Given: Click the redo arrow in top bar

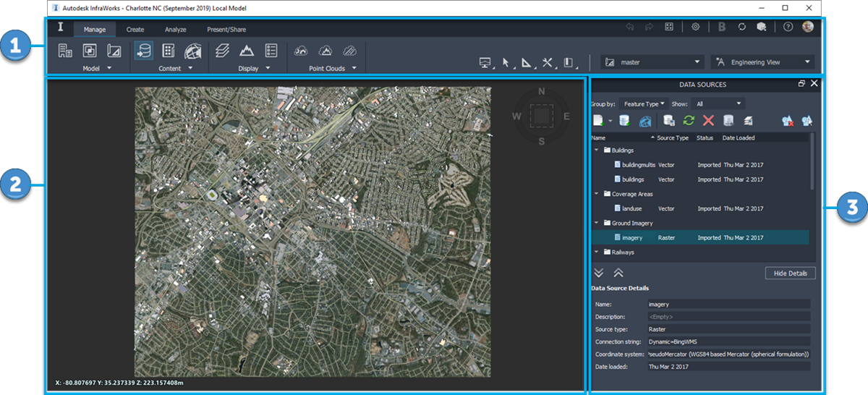Looking at the screenshot, I should [x=649, y=27].
